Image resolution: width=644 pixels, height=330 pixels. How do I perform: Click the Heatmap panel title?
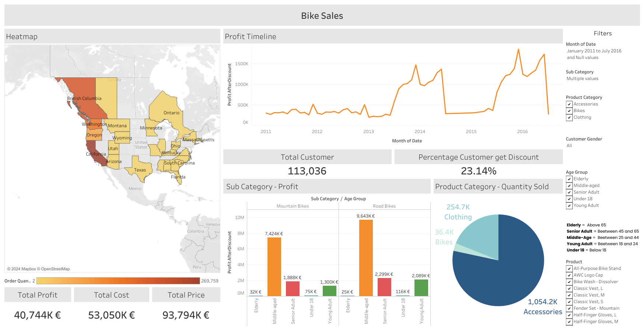click(x=22, y=37)
